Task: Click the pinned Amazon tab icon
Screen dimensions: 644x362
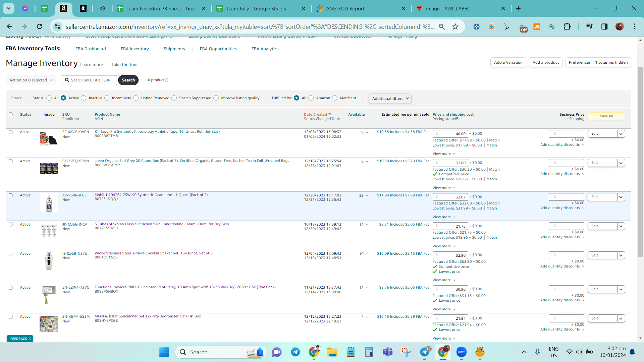Action: pos(63,8)
